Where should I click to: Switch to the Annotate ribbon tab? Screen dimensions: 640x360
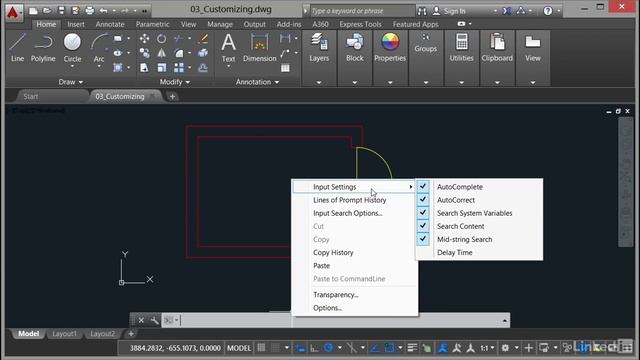click(110, 24)
